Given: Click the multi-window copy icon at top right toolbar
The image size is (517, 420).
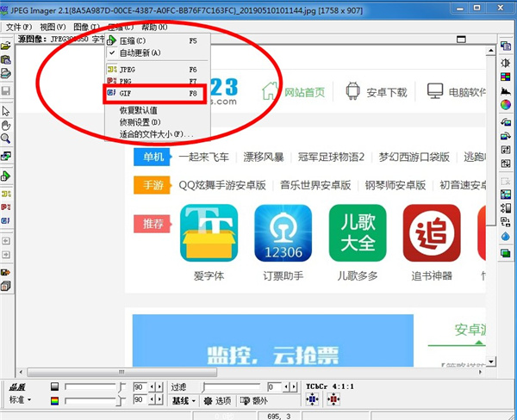Looking at the screenshot, I should click(x=506, y=46).
